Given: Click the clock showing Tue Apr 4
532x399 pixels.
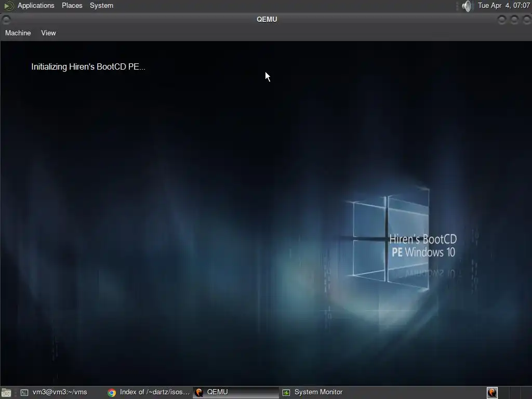Looking at the screenshot, I should (503, 5).
